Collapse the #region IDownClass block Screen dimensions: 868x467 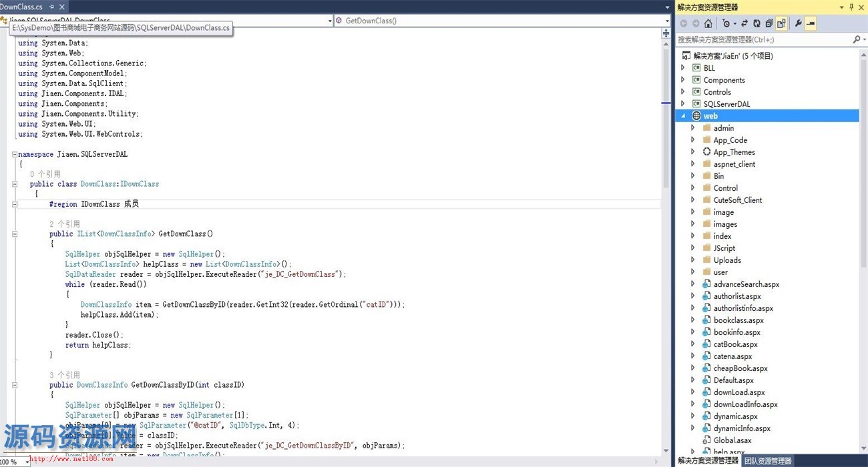click(x=15, y=204)
